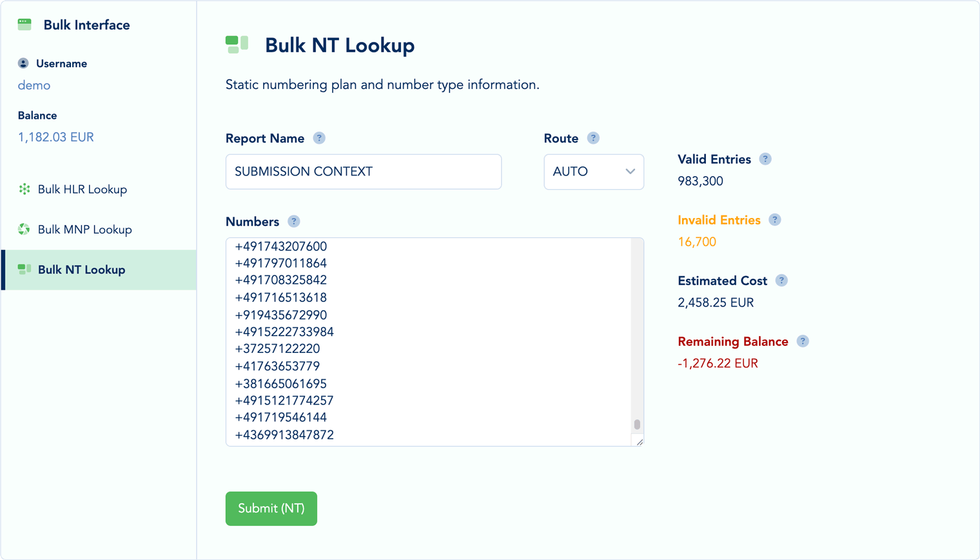The width and height of the screenshot is (980, 560).
Task: Open the Report Name help tooltip
Action: point(320,137)
